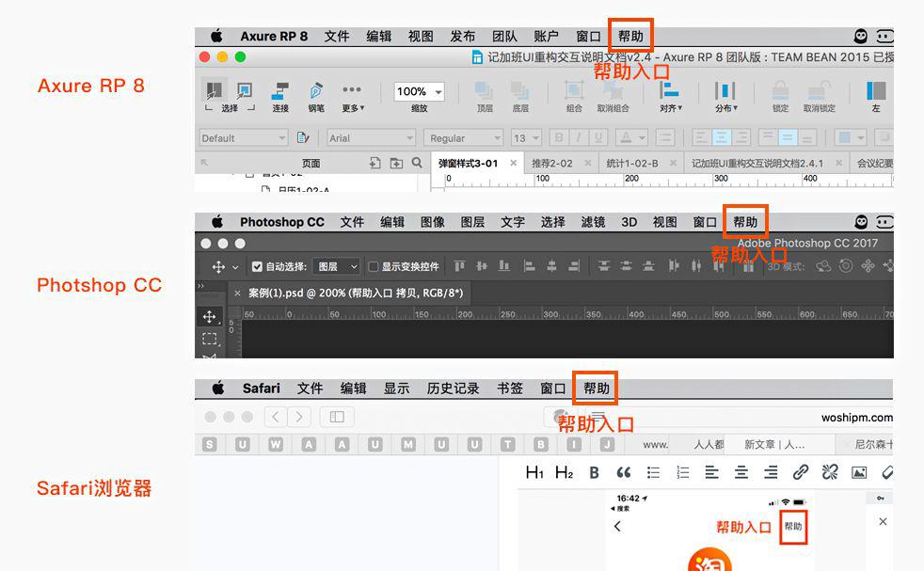
Task: Click the Axure 取消锁定 unlock icon
Action: point(819,90)
